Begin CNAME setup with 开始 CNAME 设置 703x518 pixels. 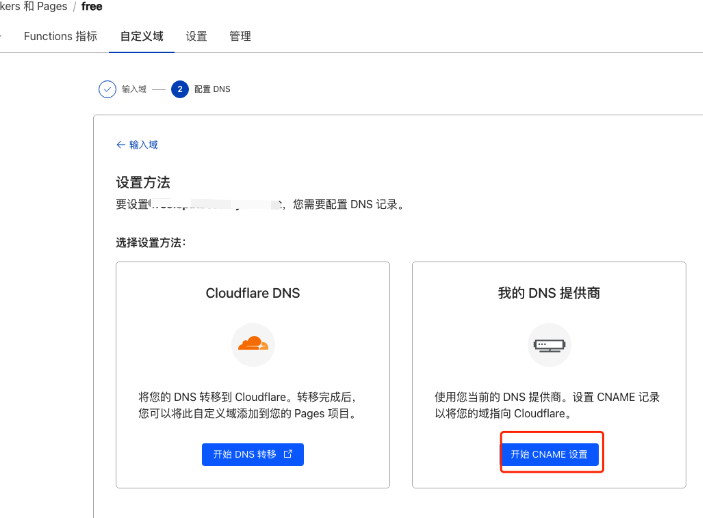click(549, 454)
